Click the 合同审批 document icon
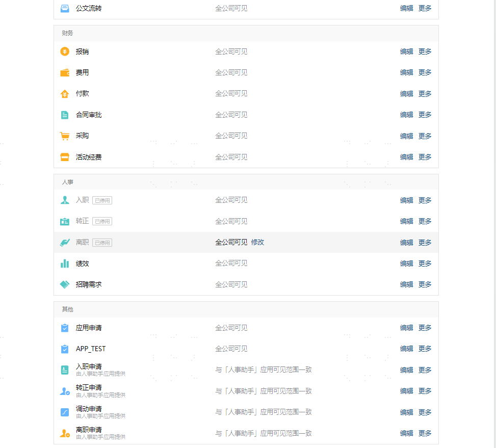 point(65,115)
